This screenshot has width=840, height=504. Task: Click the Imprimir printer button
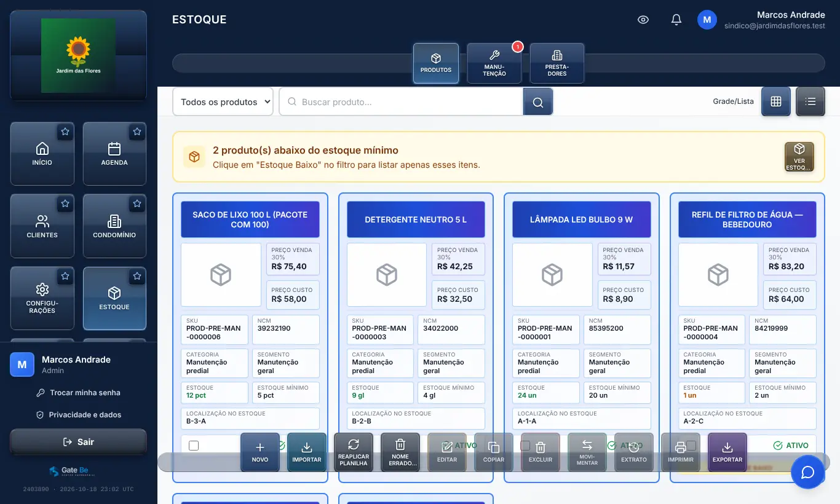681,452
